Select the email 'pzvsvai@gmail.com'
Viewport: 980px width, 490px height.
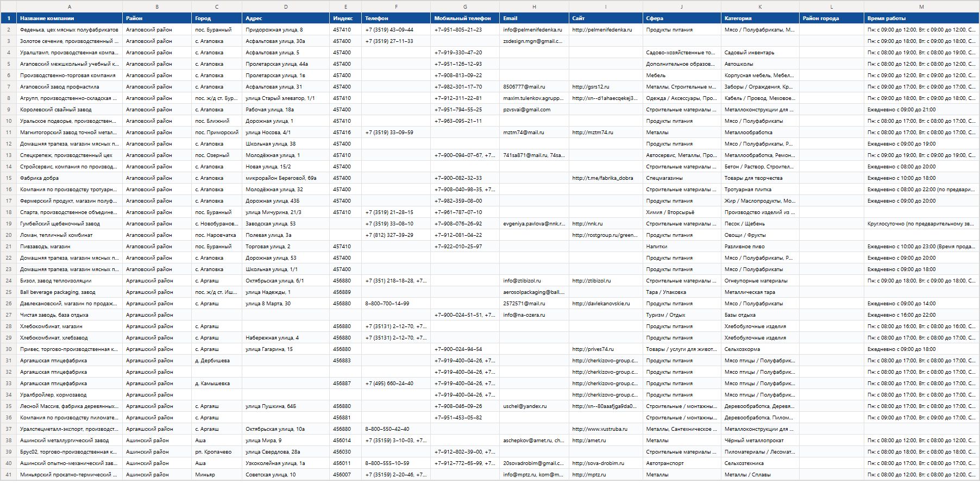tap(534, 110)
